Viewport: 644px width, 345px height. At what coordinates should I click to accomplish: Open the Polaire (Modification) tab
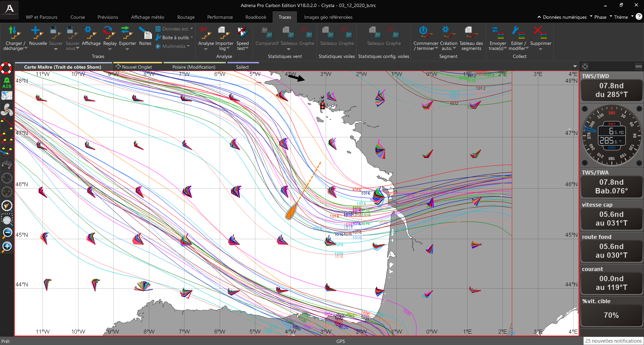[194, 67]
